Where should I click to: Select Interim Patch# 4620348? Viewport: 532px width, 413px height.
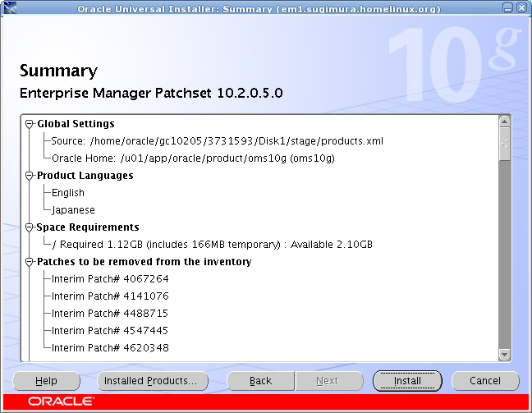(110, 348)
